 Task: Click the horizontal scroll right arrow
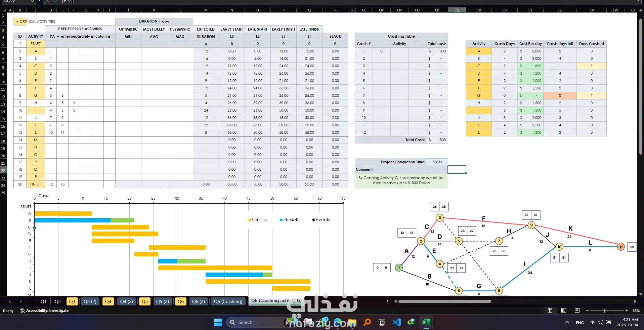[x=635, y=301]
